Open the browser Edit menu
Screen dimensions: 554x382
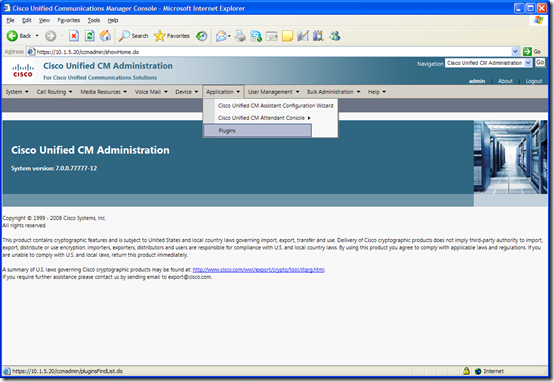coord(26,20)
